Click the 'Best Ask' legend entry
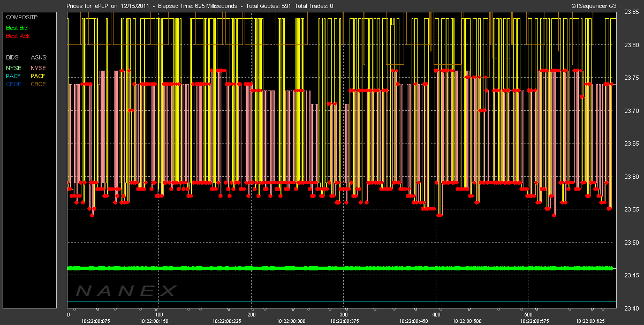 (18, 36)
